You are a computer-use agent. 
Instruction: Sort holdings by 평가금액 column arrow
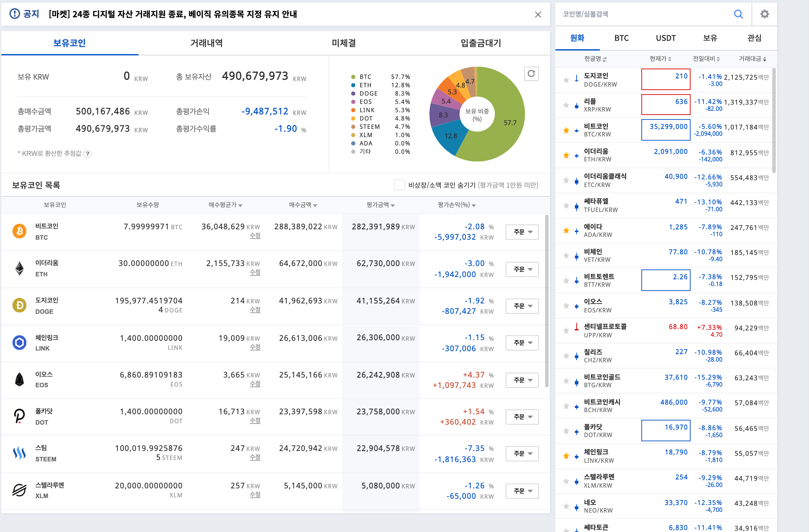coord(393,205)
